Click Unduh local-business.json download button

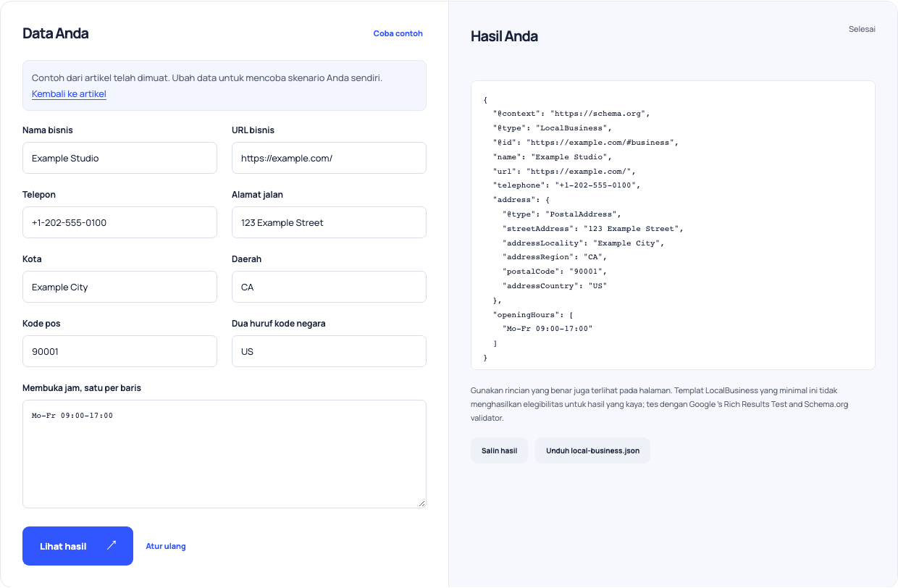point(592,450)
